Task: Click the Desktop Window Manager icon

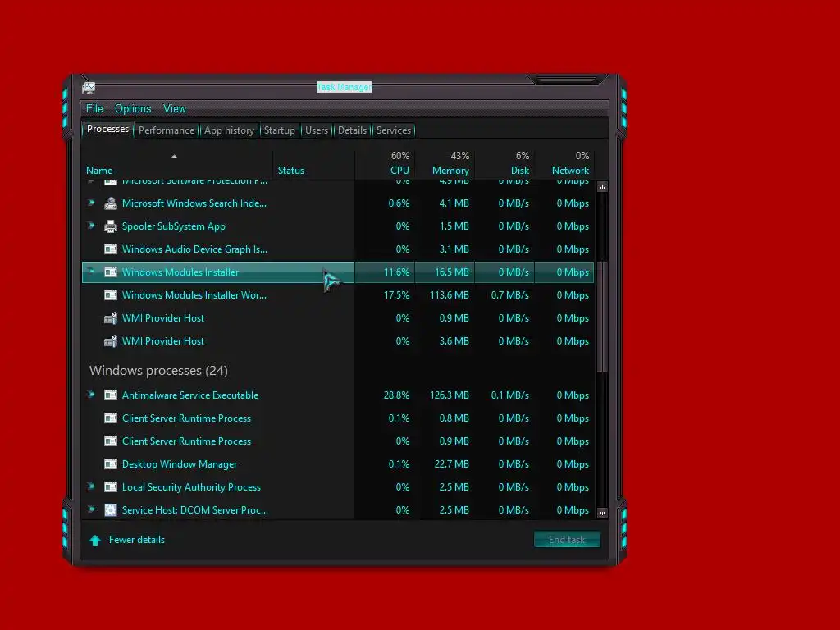Action: (111, 464)
